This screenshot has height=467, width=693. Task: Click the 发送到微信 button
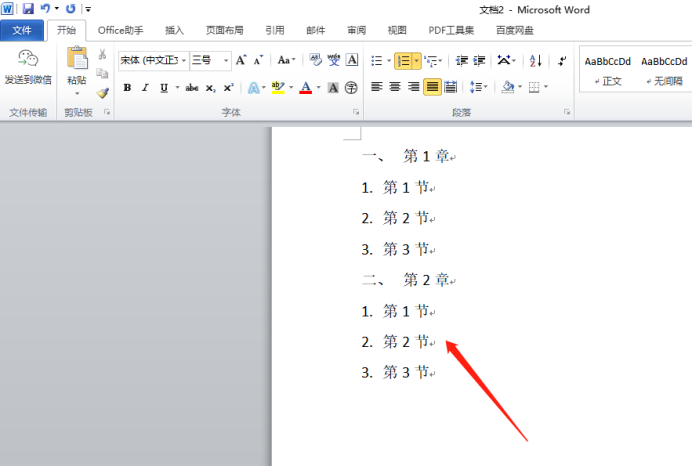click(x=28, y=68)
